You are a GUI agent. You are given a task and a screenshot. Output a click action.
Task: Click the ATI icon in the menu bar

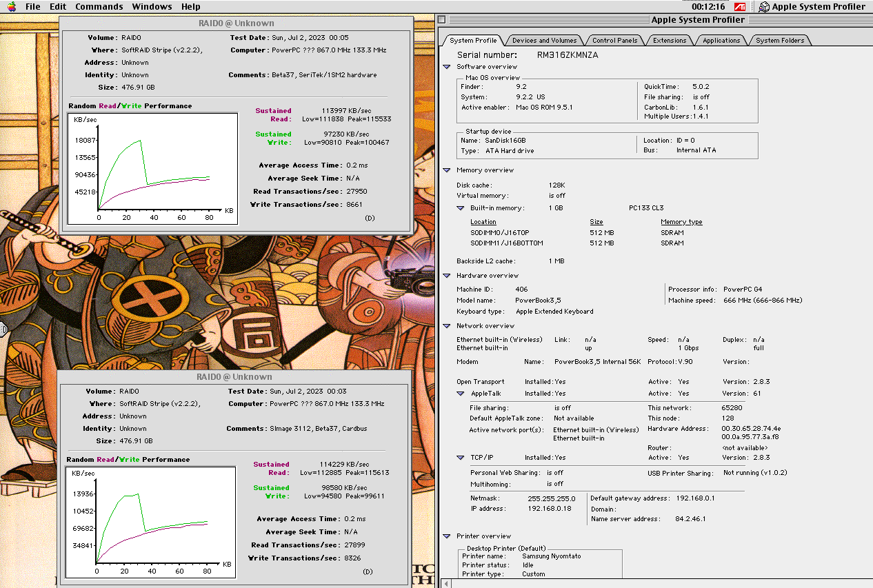(x=740, y=7)
